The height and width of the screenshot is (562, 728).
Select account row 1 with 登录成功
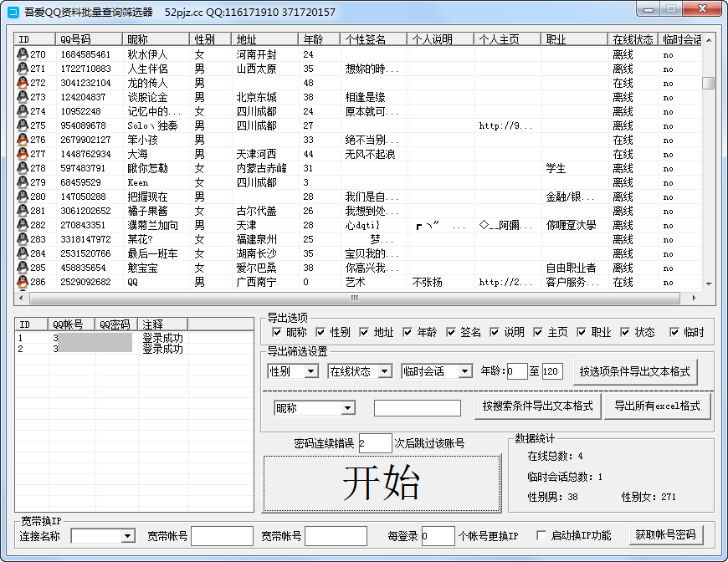pos(134,338)
